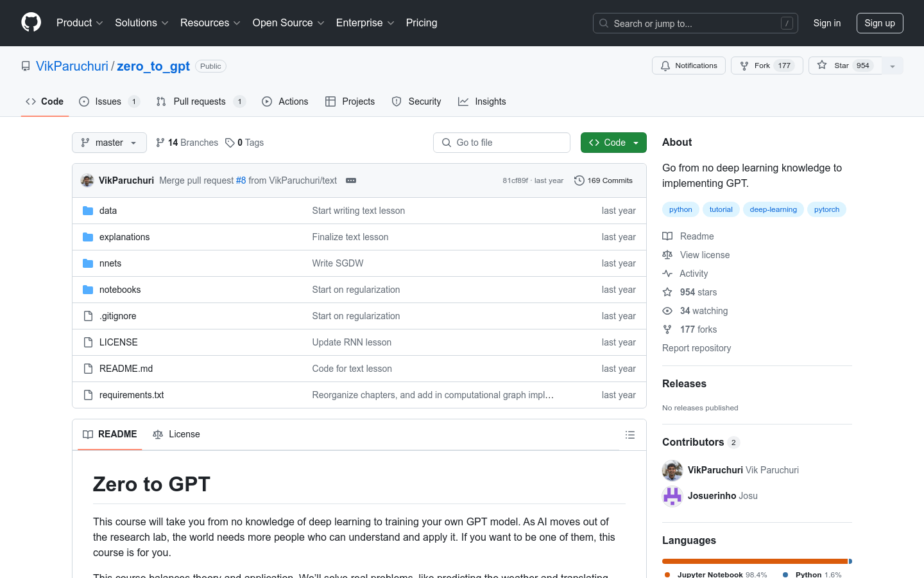Select the README tab in file panel

(x=110, y=434)
